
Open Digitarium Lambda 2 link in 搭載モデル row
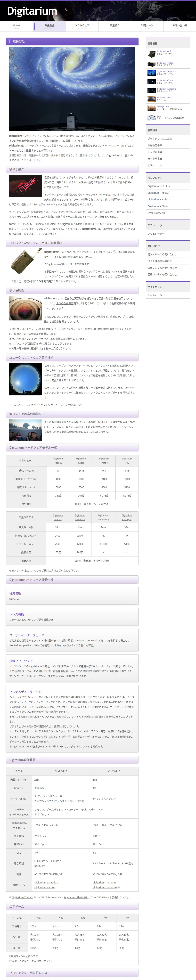(46, 883)
